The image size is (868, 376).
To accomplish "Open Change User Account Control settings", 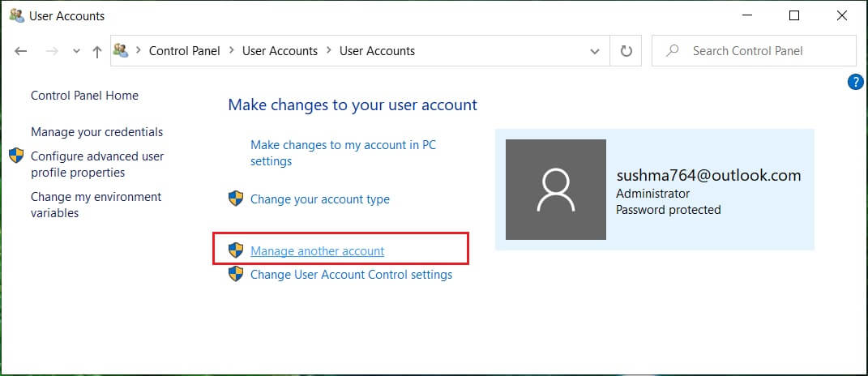I will click(x=351, y=275).
